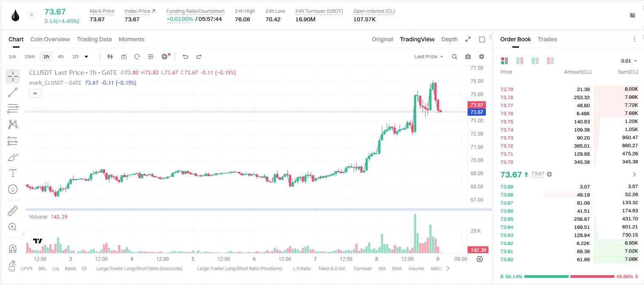644x285 pixels.
Task: Show buy orders only in order book
Action: click(x=535, y=61)
